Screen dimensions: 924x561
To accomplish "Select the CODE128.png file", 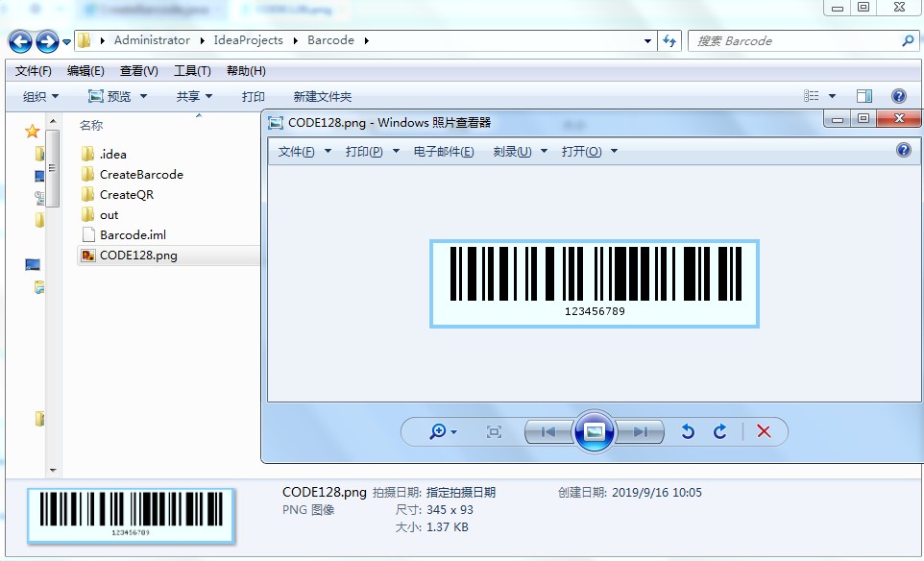I will point(168,256).
